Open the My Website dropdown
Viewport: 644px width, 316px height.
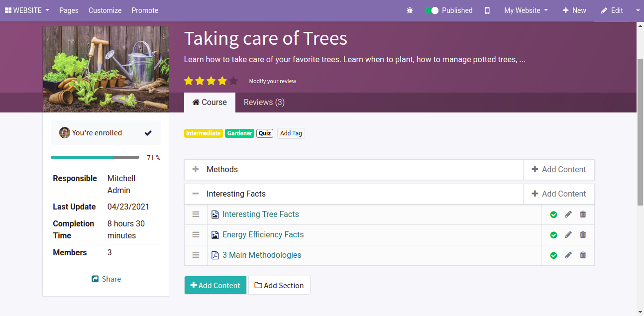[x=526, y=10]
